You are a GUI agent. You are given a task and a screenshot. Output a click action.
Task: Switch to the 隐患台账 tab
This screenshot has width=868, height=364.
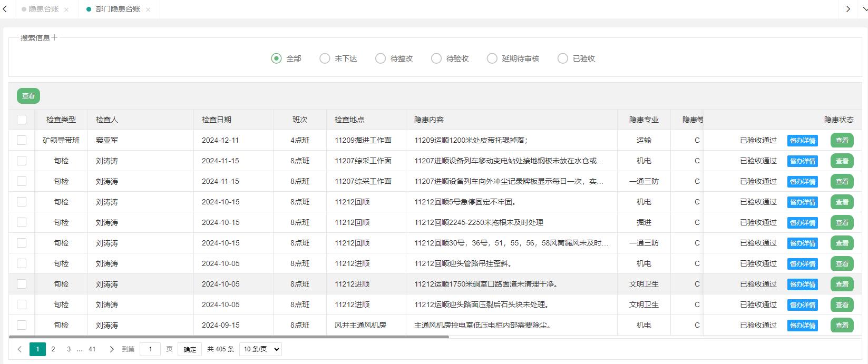point(43,9)
